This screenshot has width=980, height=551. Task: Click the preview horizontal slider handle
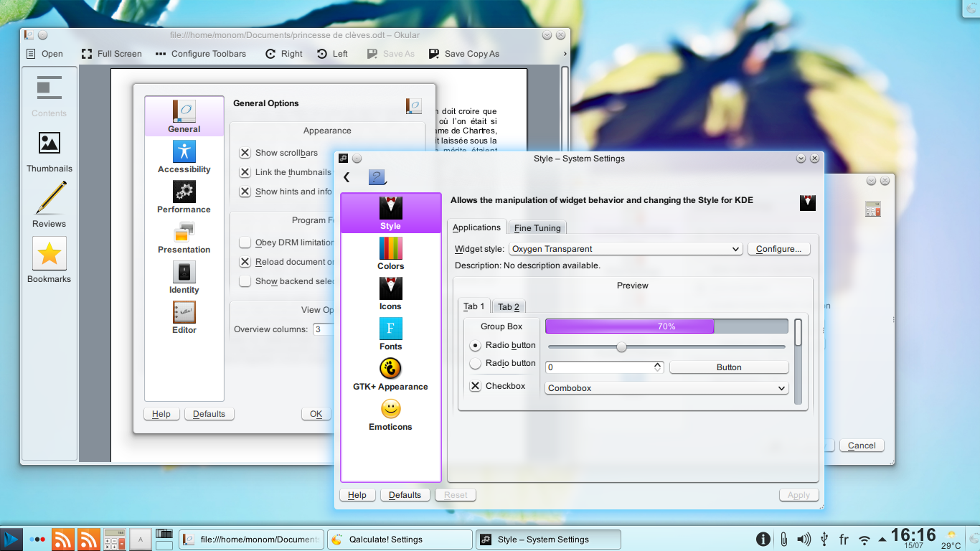pyautogui.click(x=621, y=347)
